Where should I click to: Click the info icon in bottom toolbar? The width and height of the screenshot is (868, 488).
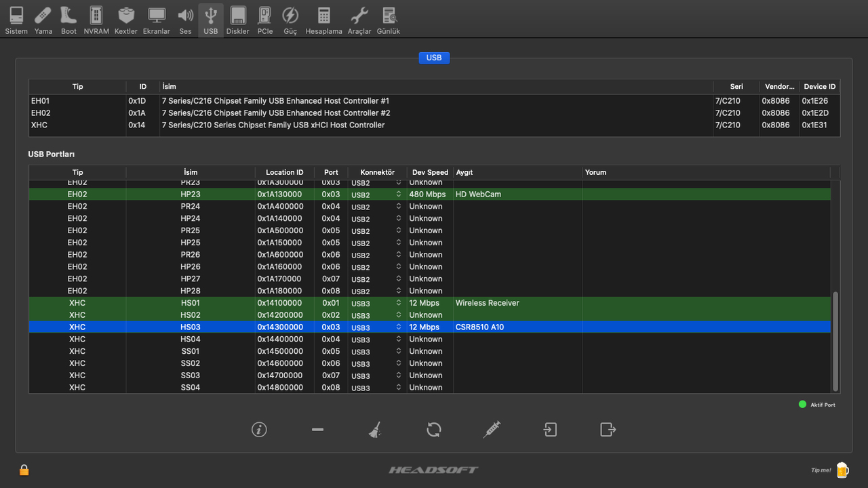click(x=259, y=430)
